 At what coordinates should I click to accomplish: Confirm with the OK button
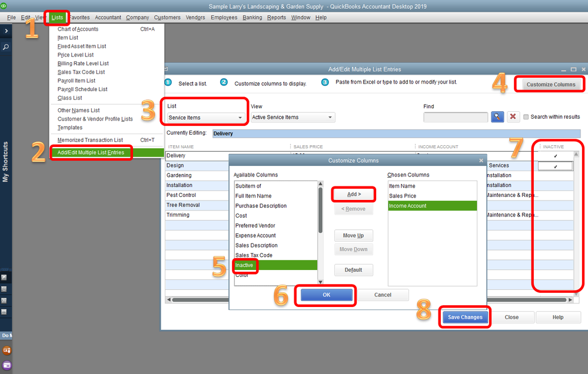point(327,295)
